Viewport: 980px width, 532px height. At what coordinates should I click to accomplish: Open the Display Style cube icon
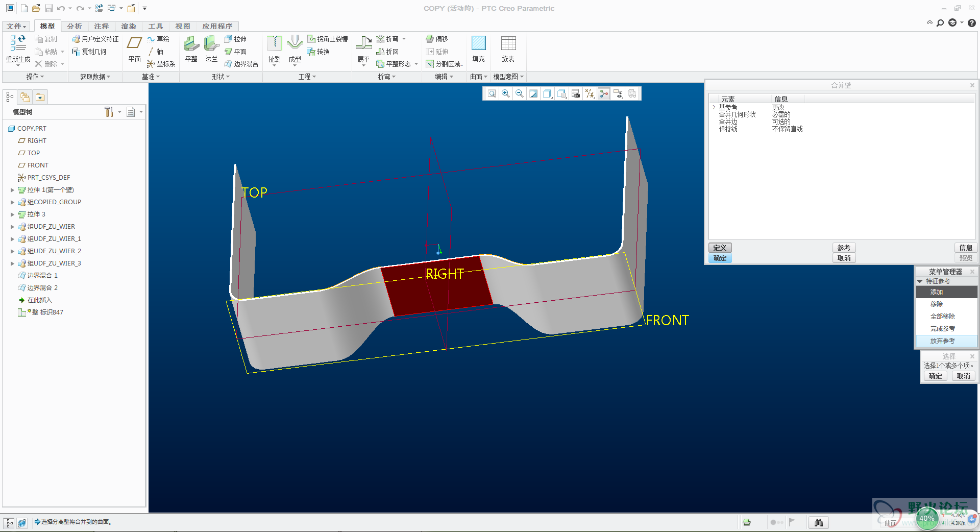click(548, 94)
